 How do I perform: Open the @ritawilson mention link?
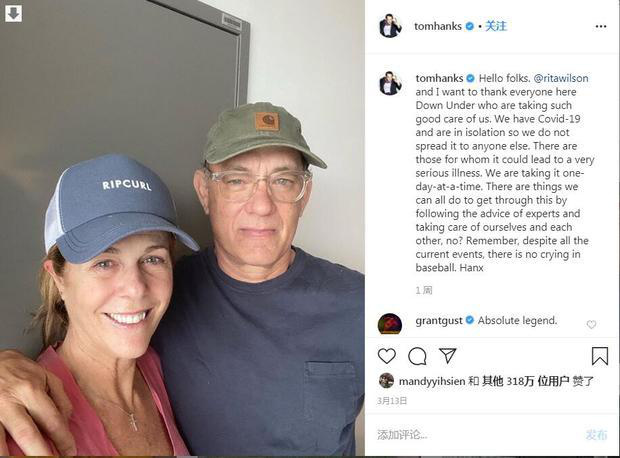click(561, 78)
